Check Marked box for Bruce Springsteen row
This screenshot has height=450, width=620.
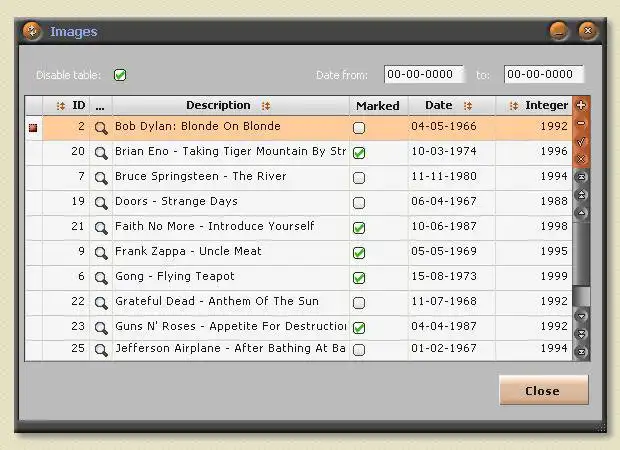pyautogui.click(x=359, y=178)
